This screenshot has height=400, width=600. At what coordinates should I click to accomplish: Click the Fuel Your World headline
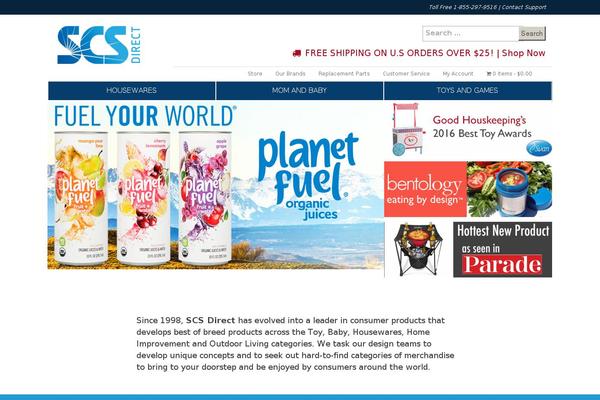click(145, 116)
